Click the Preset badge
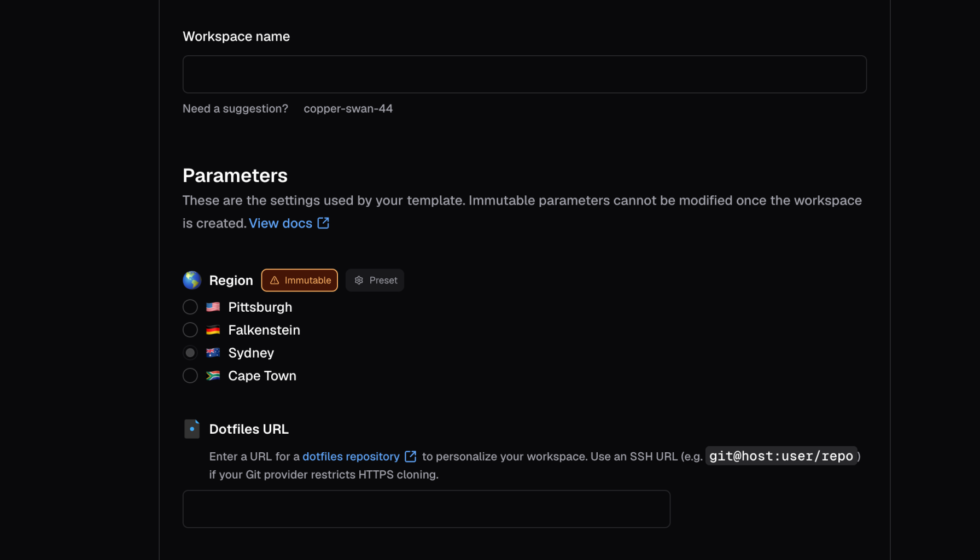 (x=375, y=280)
